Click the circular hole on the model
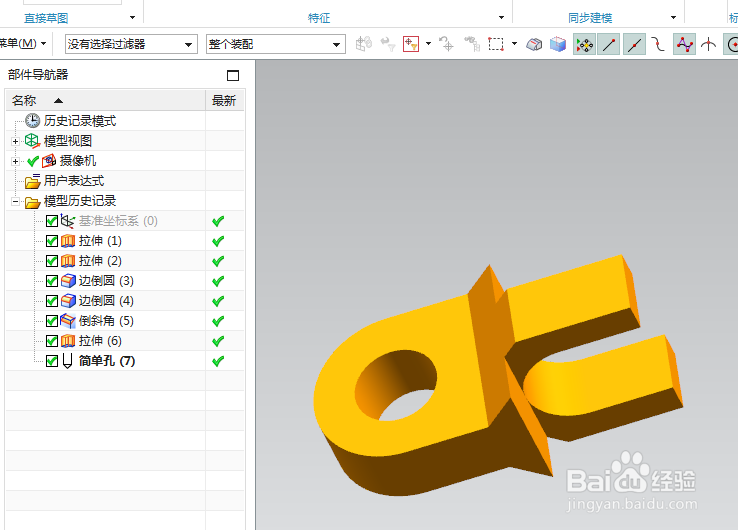Viewport: 738px width, 530px height. pyautogui.click(x=395, y=385)
